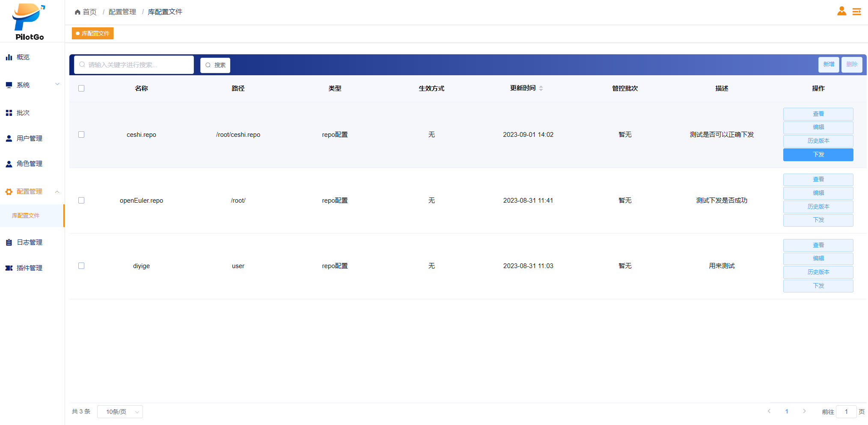
Task: Click the plugin management puzzle icon
Action: (9, 268)
